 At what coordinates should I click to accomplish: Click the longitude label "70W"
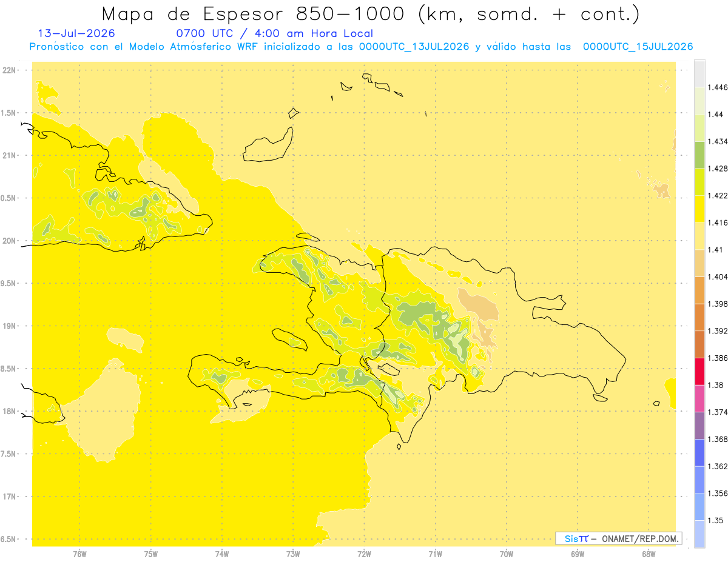click(x=507, y=554)
